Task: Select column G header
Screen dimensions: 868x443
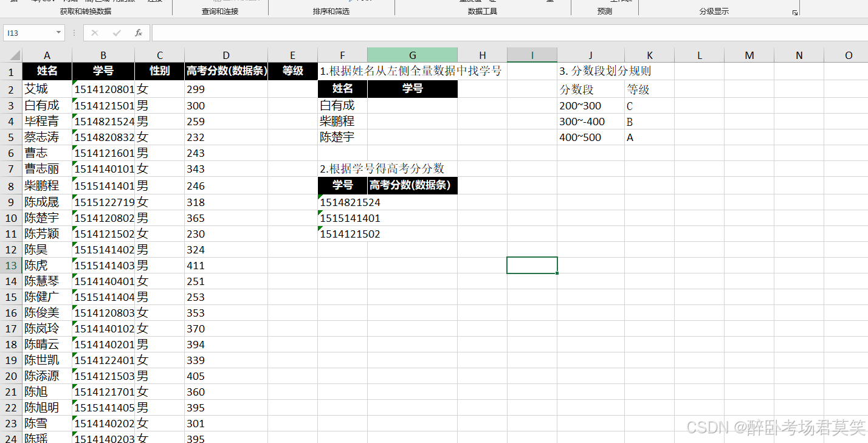Action: [413, 55]
